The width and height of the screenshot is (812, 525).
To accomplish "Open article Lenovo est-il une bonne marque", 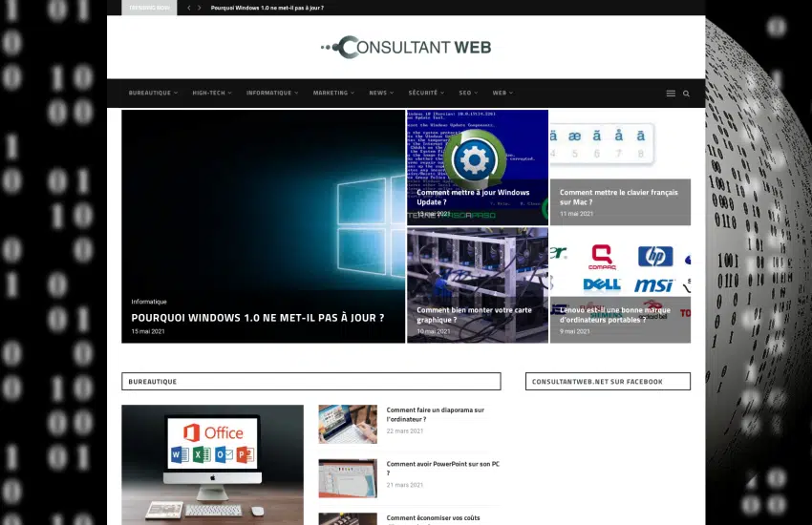I will (x=614, y=315).
